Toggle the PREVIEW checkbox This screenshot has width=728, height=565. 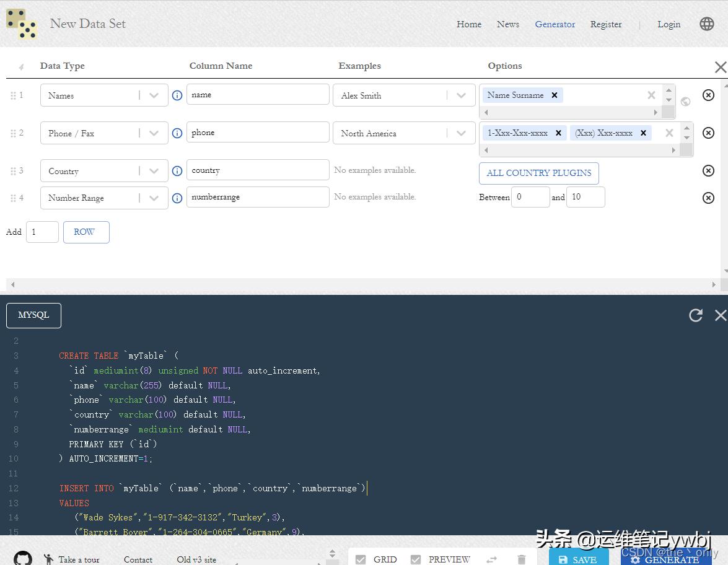click(416, 559)
